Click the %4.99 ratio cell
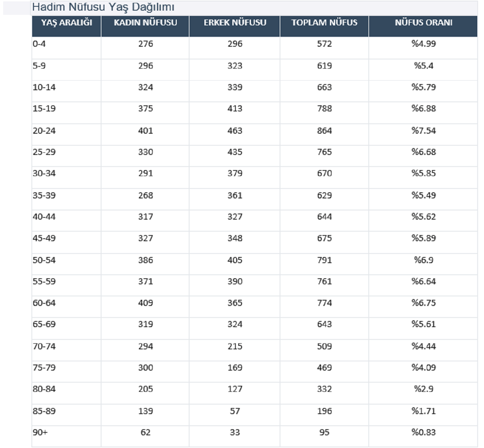This screenshot has height=448, width=484. [424, 44]
